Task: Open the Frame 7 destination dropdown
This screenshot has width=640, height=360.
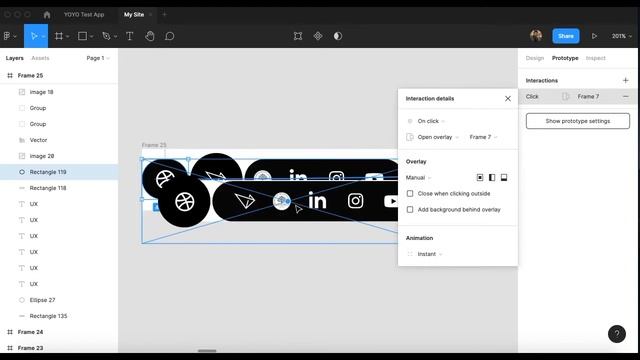Action: click(x=483, y=137)
